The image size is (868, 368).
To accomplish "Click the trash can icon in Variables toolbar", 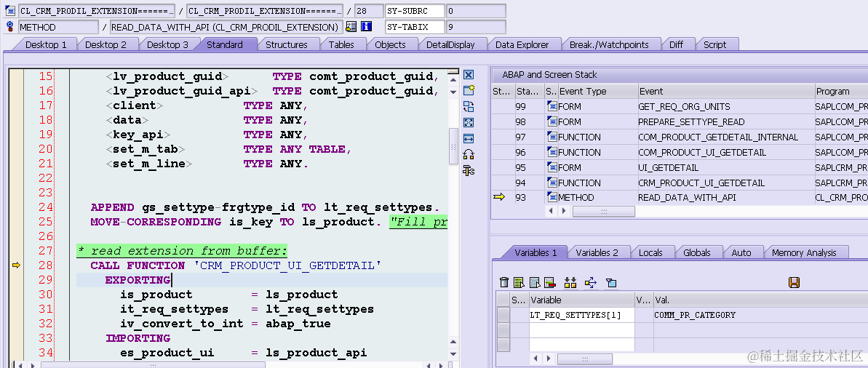I will click(x=503, y=283).
